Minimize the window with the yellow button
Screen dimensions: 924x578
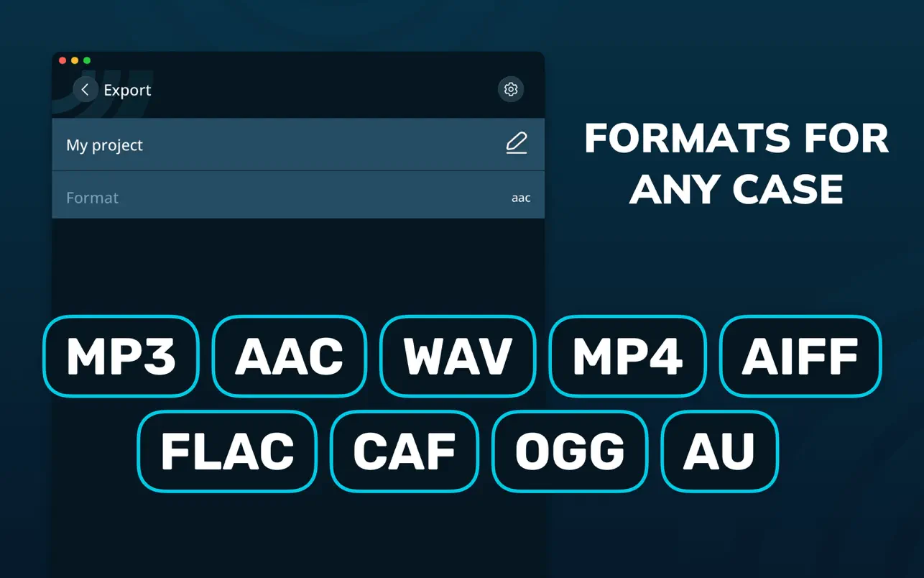pos(75,60)
